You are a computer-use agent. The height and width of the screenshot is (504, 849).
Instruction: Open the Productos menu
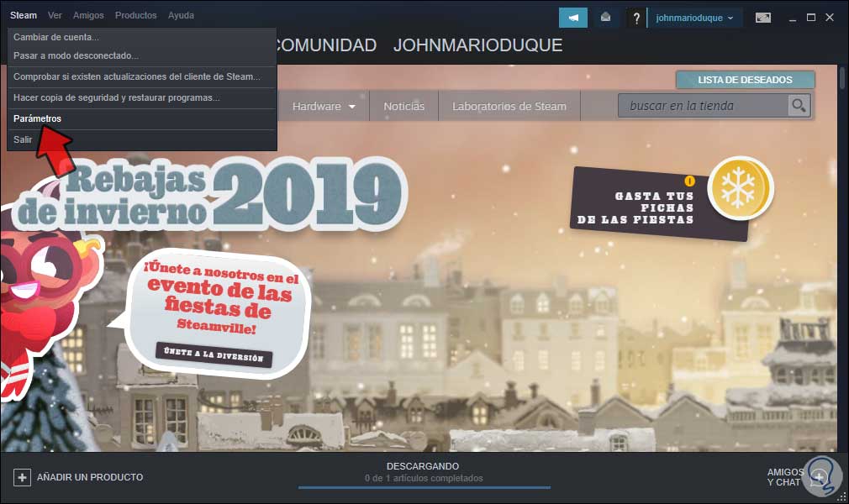(136, 15)
